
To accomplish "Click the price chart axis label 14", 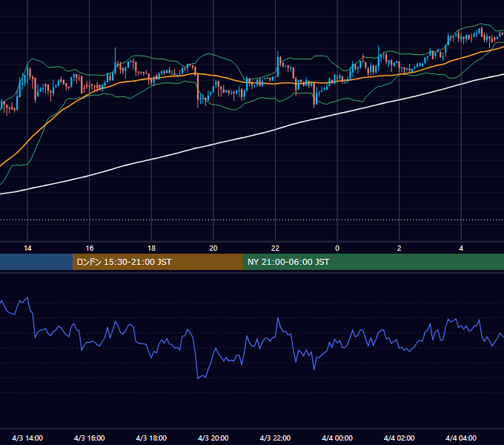I will [x=27, y=248].
